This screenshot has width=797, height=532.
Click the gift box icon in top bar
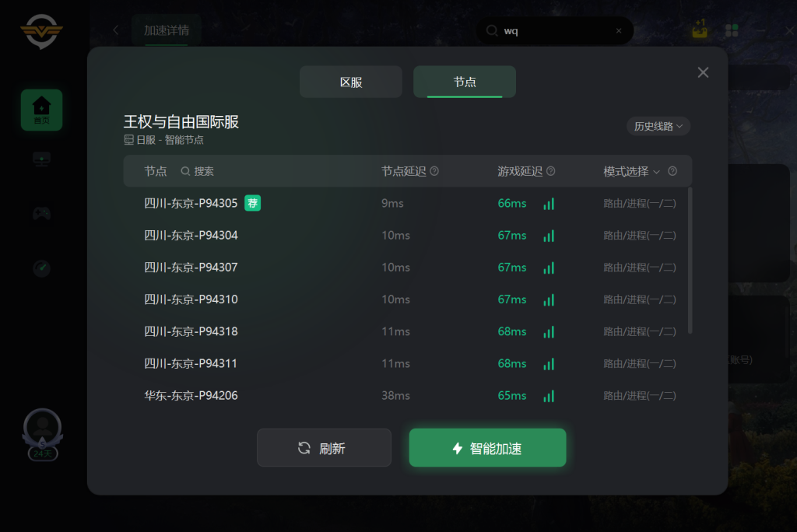pos(700,30)
